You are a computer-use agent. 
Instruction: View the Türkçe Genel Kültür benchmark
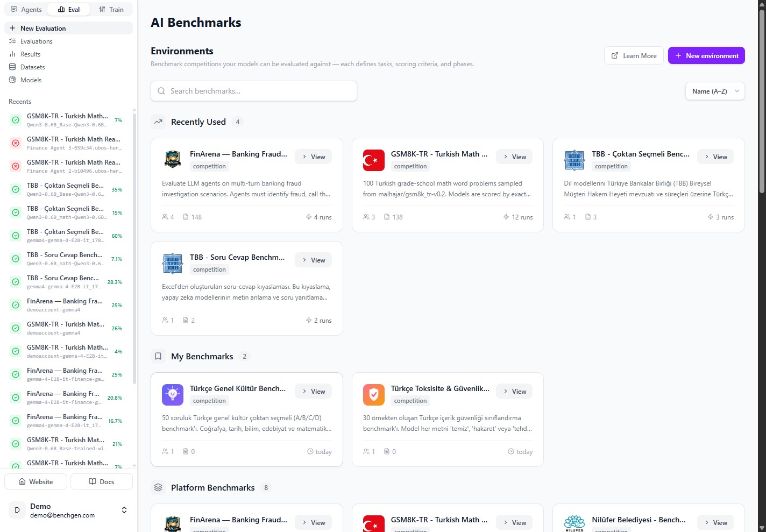313,392
